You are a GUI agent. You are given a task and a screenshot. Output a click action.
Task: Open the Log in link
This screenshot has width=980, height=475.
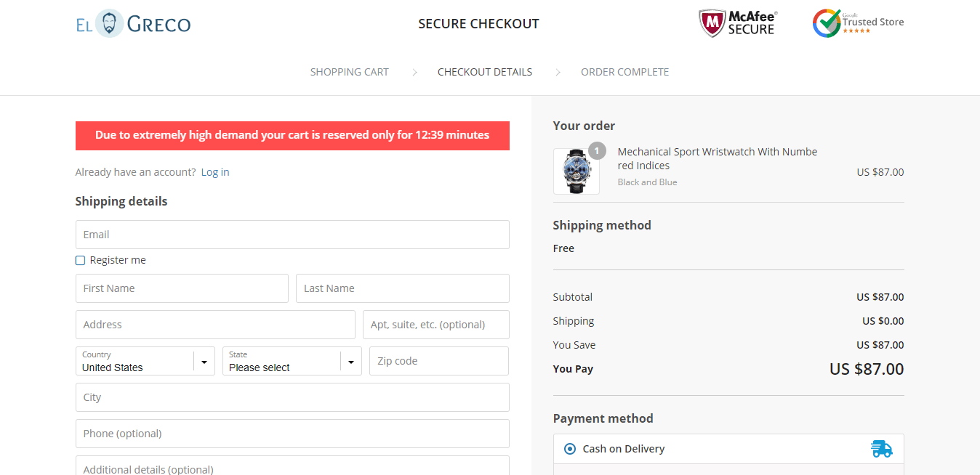(215, 172)
